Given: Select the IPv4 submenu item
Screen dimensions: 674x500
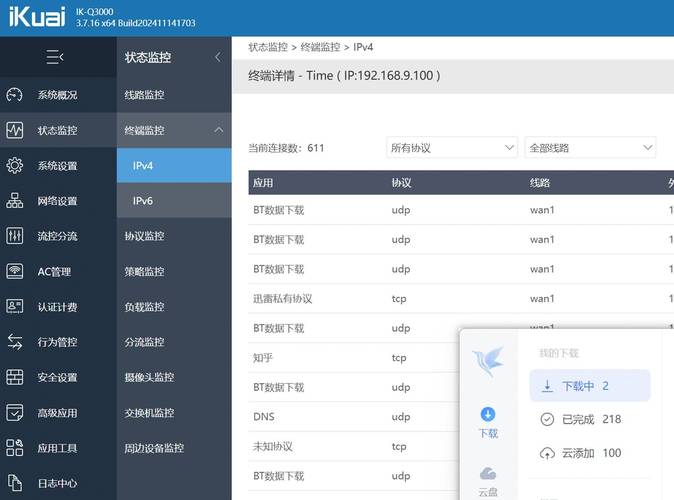Looking at the screenshot, I should (x=174, y=166).
